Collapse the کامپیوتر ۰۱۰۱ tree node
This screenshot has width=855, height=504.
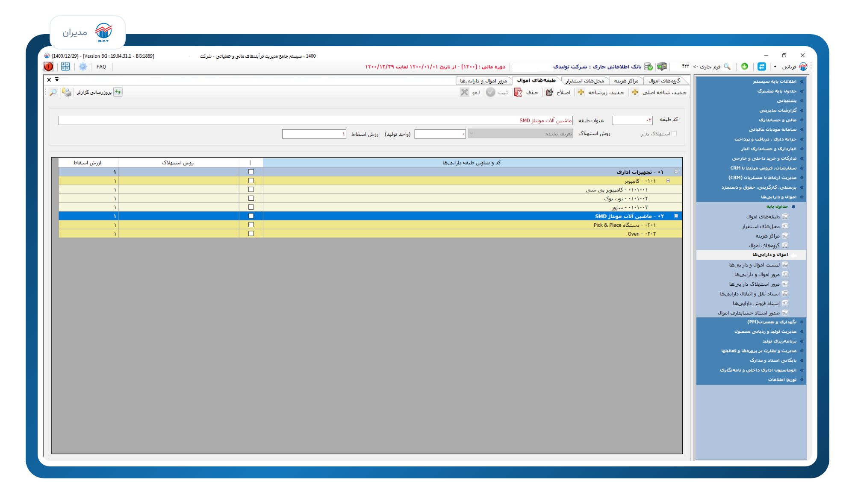(x=668, y=181)
